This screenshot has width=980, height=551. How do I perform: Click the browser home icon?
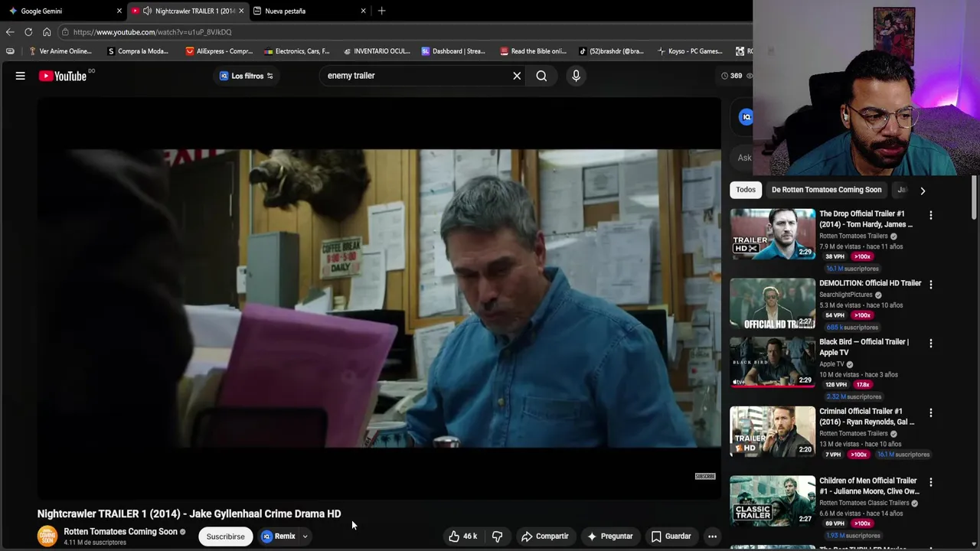tap(47, 32)
